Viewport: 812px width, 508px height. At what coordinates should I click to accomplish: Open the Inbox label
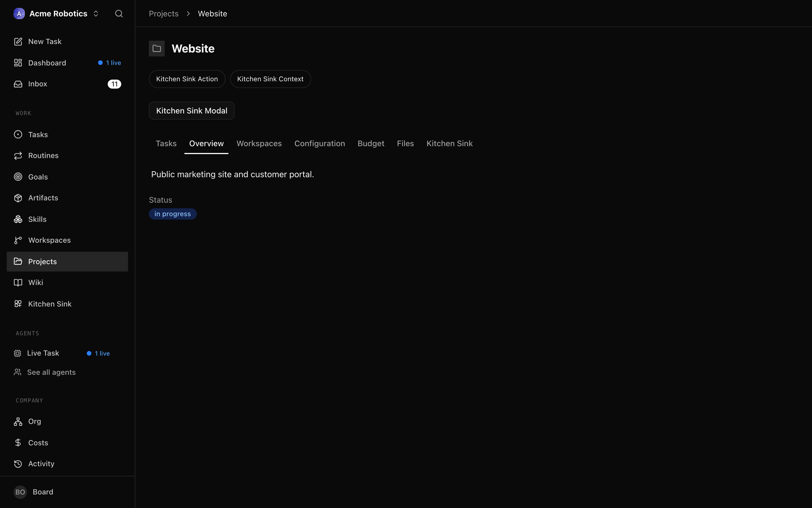(37, 84)
